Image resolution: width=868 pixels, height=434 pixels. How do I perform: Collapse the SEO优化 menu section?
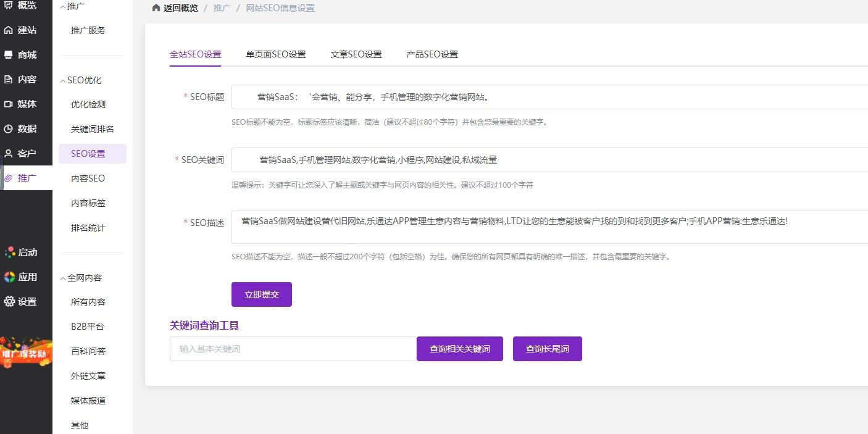(x=63, y=80)
